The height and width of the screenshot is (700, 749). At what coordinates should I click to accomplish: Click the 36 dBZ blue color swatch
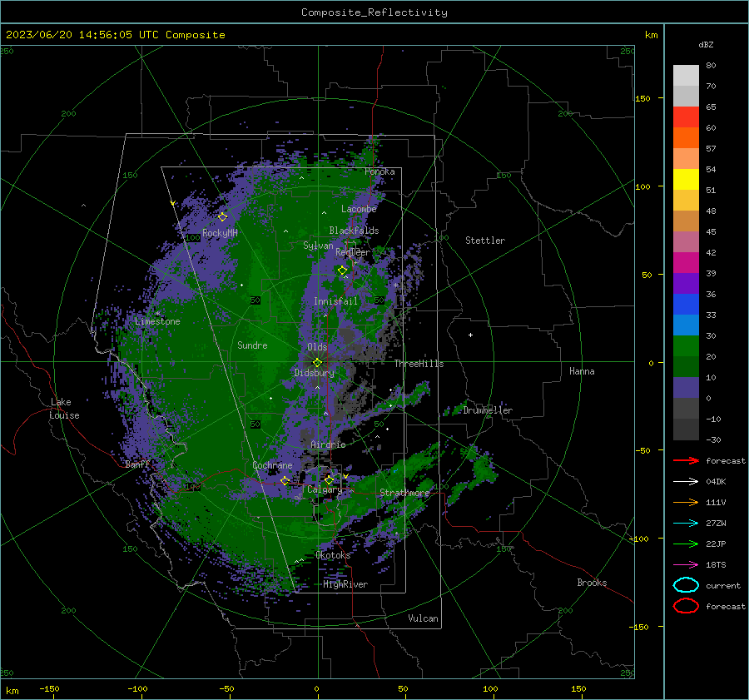686,305
